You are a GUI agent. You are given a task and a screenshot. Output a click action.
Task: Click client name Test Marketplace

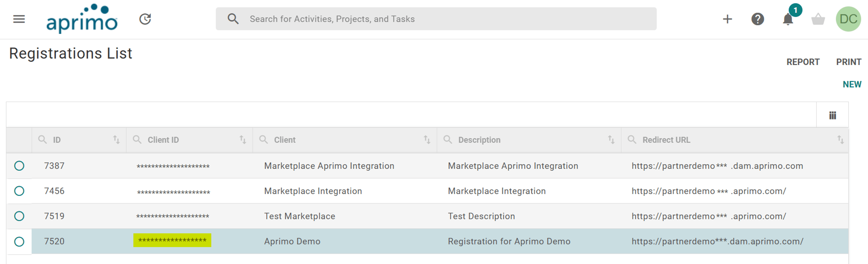point(300,216)
